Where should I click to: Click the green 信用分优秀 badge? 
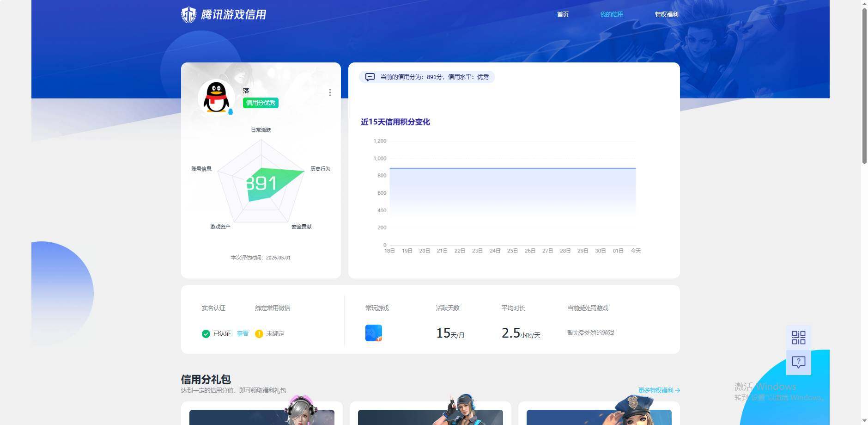pyautogui.click(x=261, y=103)
